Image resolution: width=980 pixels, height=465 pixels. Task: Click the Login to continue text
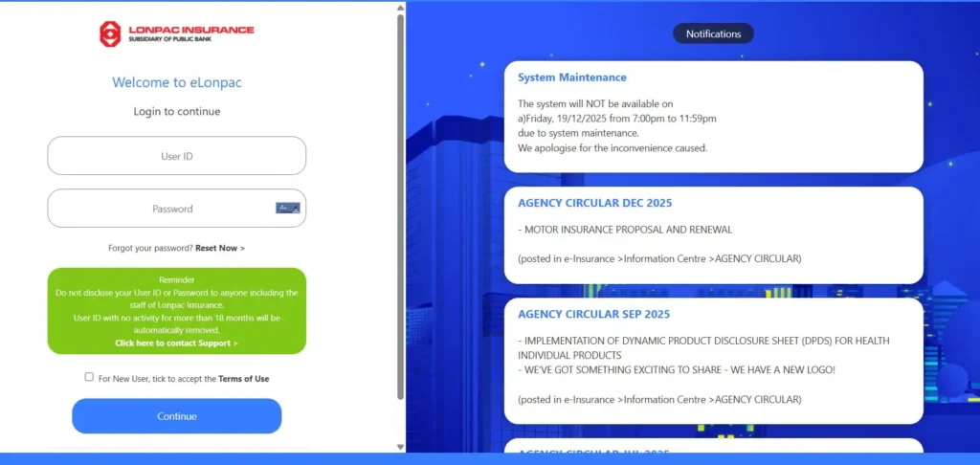[x=177, y=112]
